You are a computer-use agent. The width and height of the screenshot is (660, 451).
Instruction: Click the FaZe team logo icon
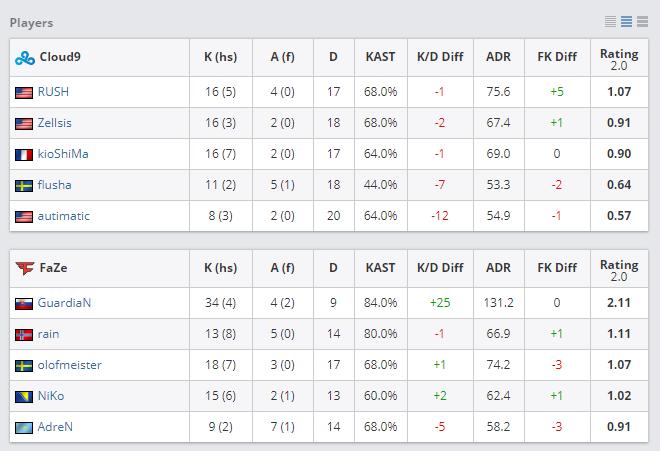(x=24, y=269)
